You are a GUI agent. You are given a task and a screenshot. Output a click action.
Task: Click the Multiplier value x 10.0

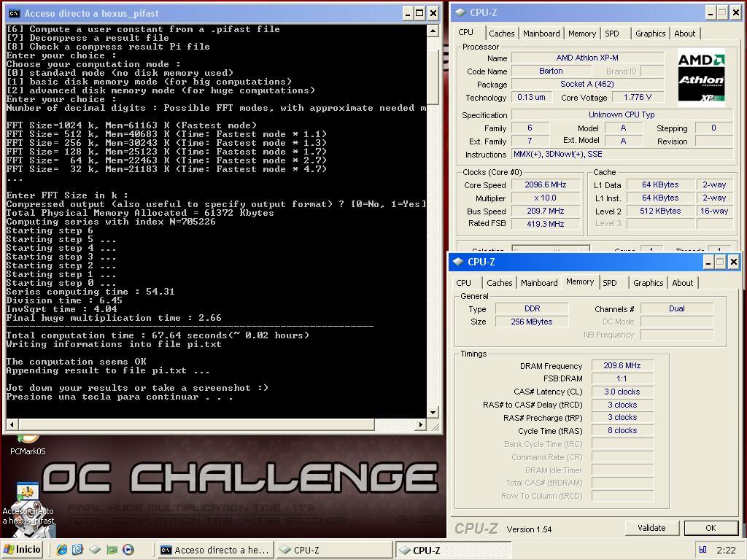546,198
